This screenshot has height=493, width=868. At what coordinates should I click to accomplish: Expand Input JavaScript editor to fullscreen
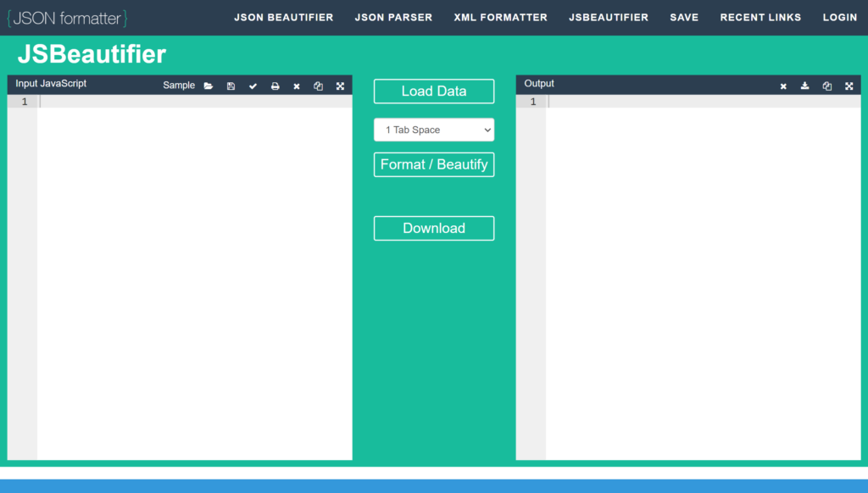[341, 86]
